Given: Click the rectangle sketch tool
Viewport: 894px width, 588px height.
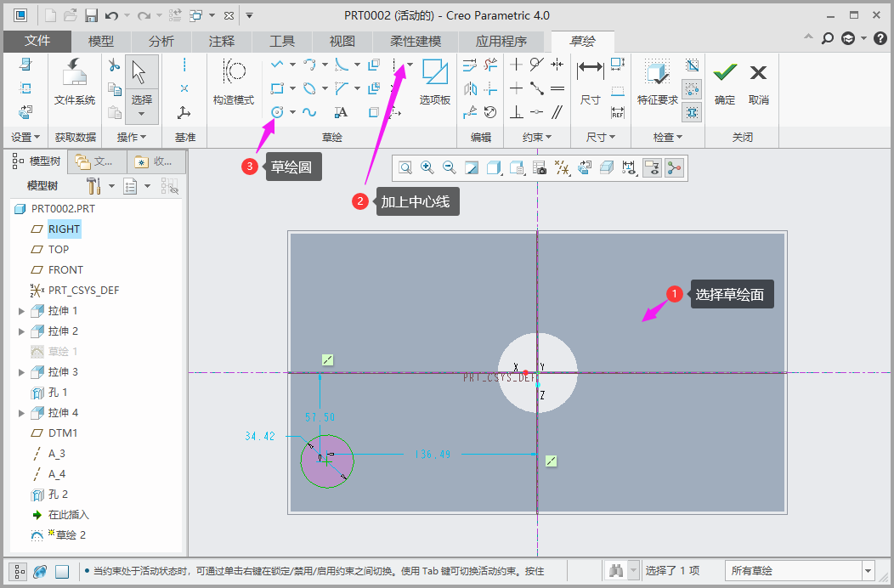Looking at the screenshot, I should click(277, 88).
